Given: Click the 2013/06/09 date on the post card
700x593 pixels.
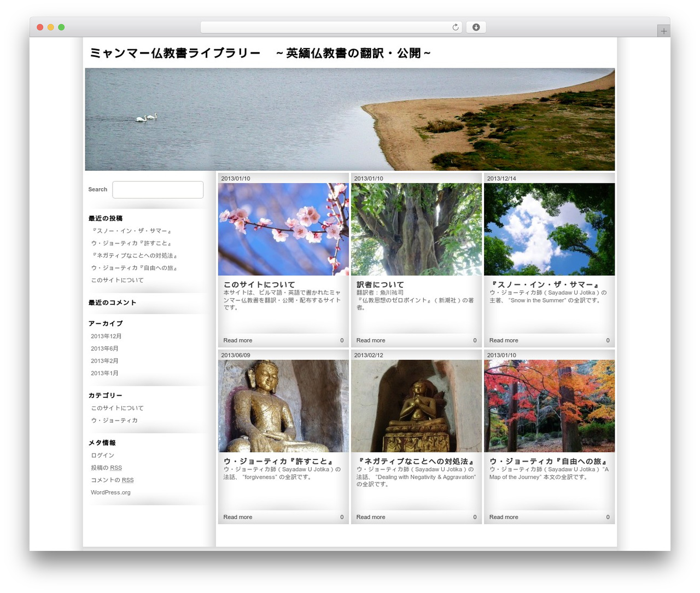Looking at the screenshot, I should [236, 355].
